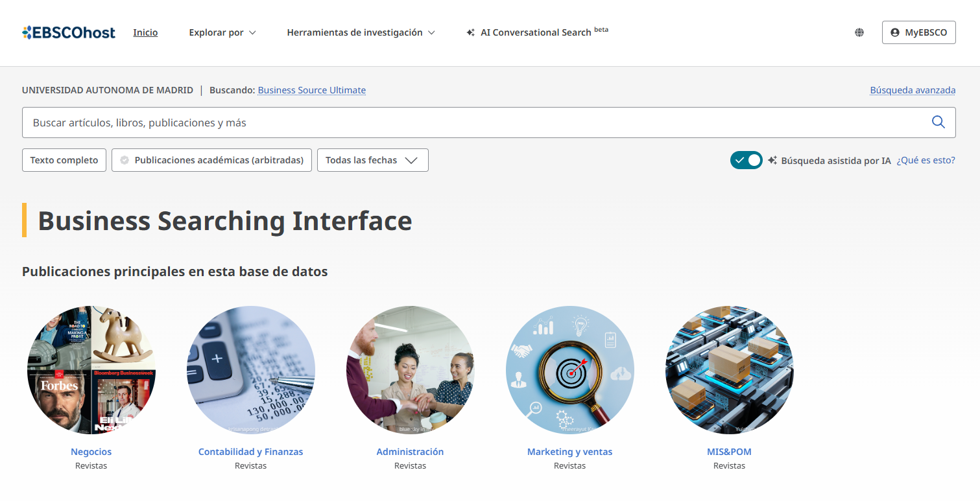This screenshot has height=501, width=980.
Task: Click the EBSCOhost logo
Action: pyautogui.click(x=69, y=32)
